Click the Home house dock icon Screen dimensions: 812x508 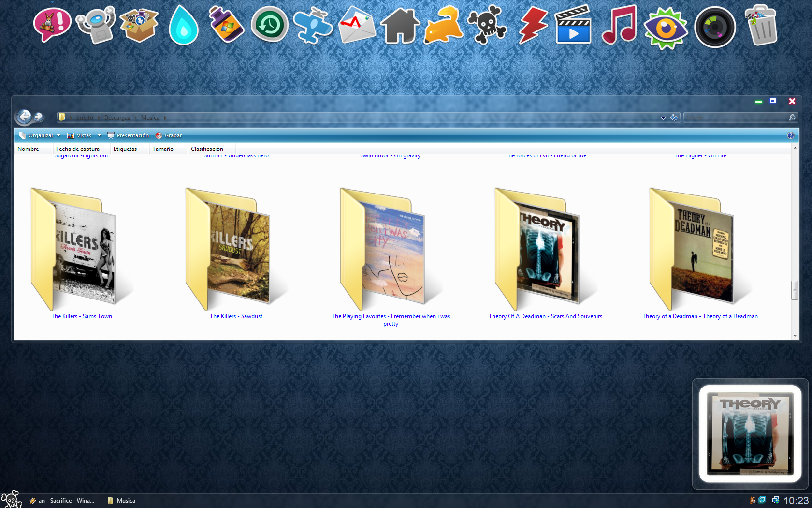pyautogui.click(x=400, y=26)
